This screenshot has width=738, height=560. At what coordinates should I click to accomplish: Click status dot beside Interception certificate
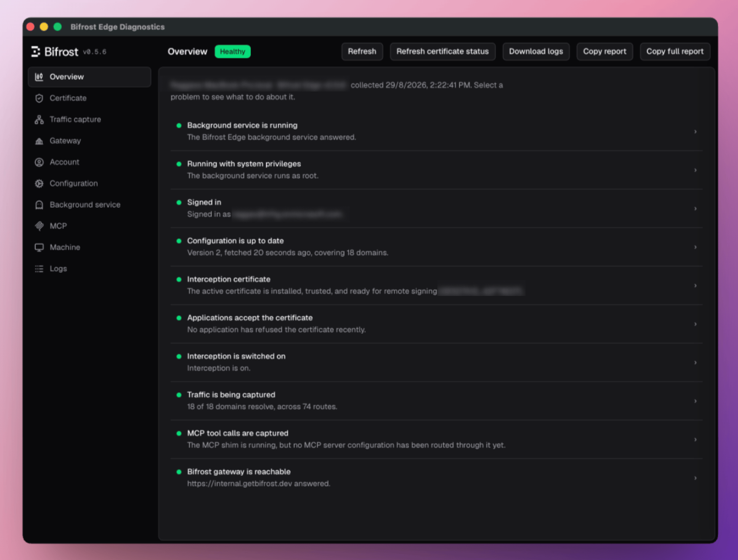pyautogui.click(x=179, y=279)
